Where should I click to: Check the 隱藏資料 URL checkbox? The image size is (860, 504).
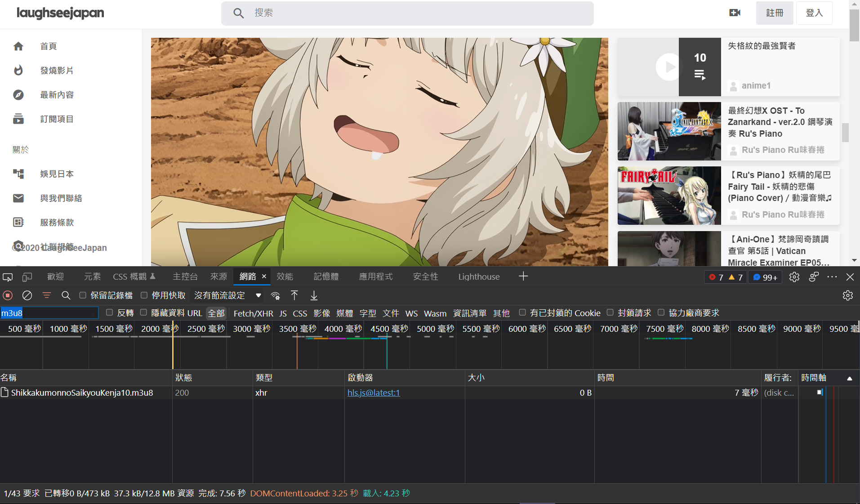(143, 312)
